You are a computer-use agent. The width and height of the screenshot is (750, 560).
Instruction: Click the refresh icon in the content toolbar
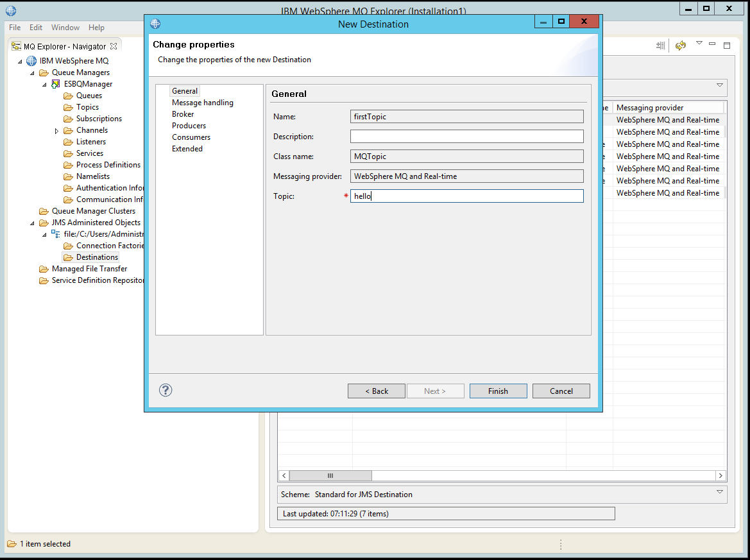point(680,46)
